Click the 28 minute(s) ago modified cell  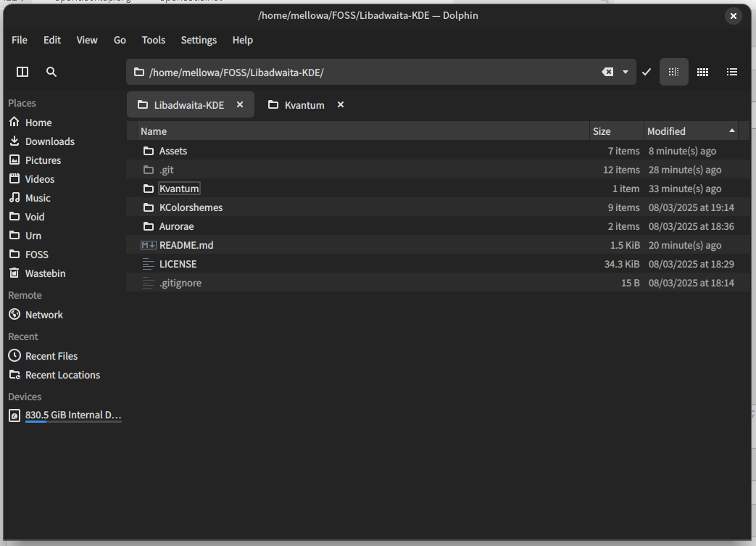point(685,170)
